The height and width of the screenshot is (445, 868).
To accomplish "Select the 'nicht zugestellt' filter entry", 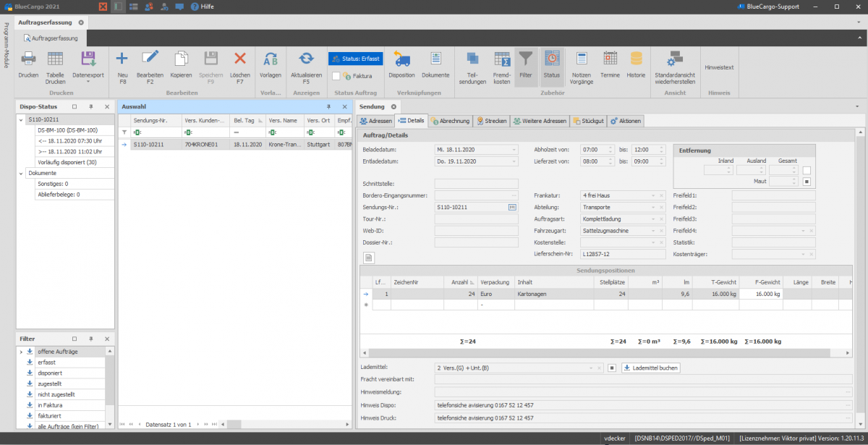I will pyautogui.click(x=57, y=394).
